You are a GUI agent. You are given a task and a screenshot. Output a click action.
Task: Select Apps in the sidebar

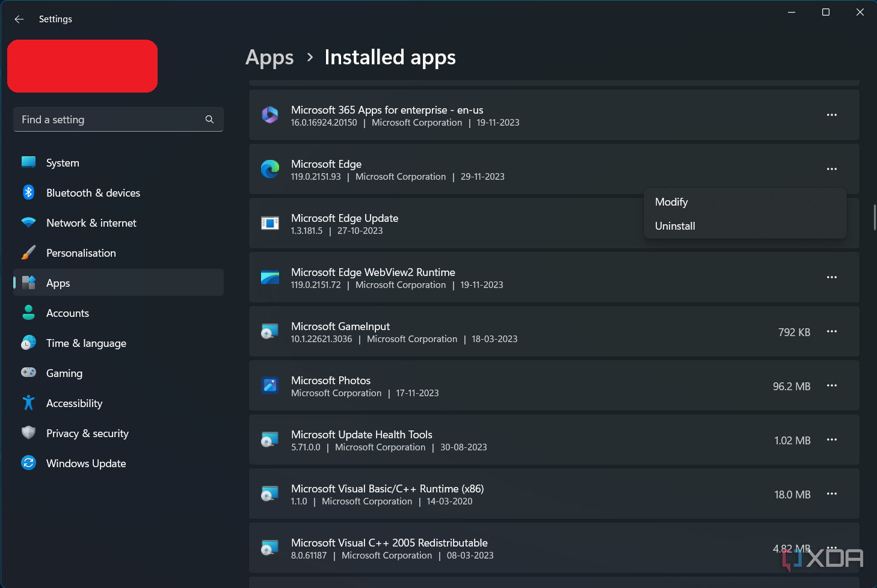118,283
